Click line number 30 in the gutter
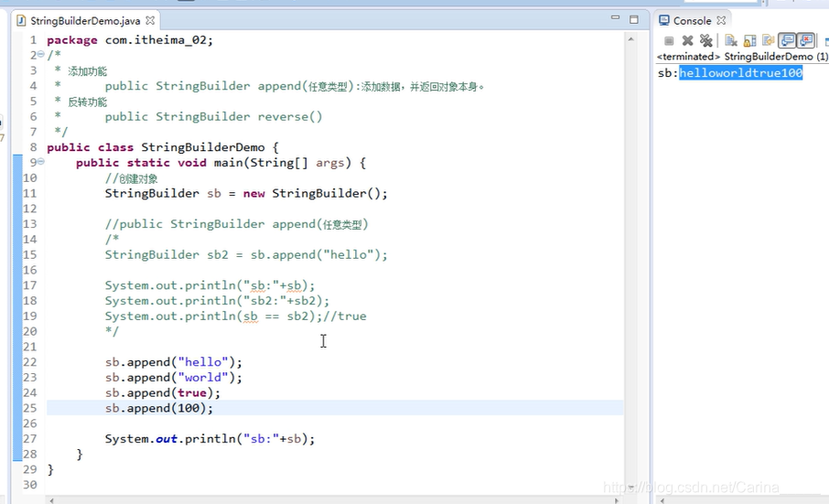Image resolution: width=829 pixels, height=504 pixels. click(x=30, y=485)
